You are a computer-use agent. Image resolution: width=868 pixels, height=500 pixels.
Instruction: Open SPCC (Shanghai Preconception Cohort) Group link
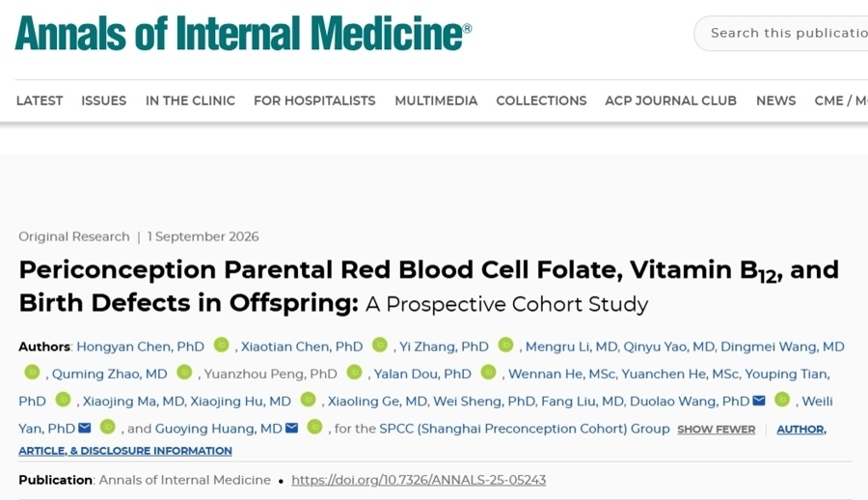[x=525, y=429]
